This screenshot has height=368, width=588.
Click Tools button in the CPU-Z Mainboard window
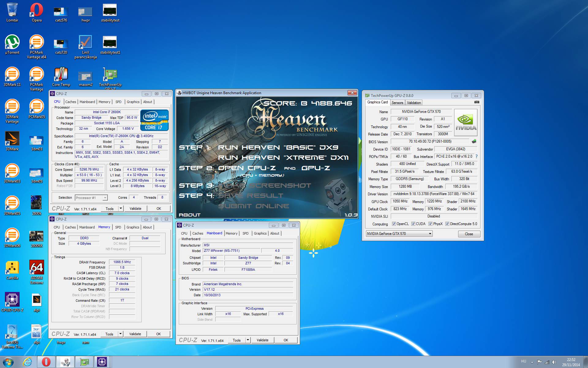[x=237, y=340]
